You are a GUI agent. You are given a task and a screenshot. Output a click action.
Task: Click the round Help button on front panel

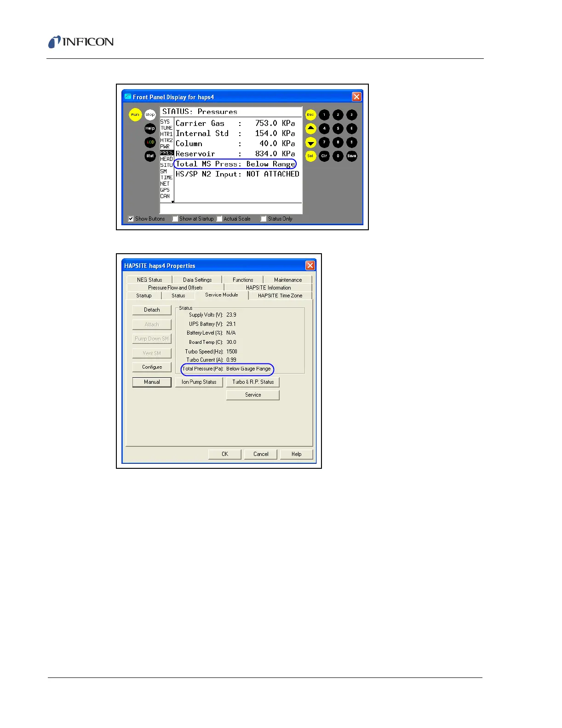pos(150,128)
